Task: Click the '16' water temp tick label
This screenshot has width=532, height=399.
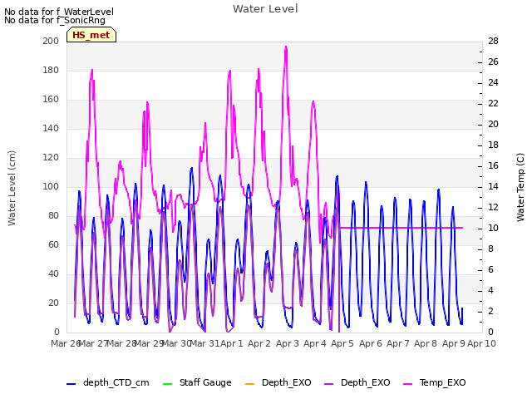Action: click(x=493, y=165)
